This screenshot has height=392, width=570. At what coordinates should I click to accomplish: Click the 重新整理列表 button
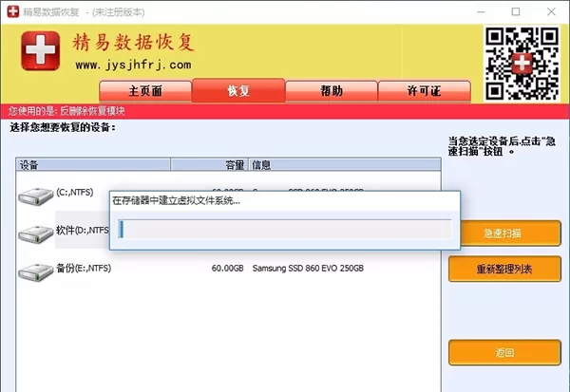click(x=504, y=269)
